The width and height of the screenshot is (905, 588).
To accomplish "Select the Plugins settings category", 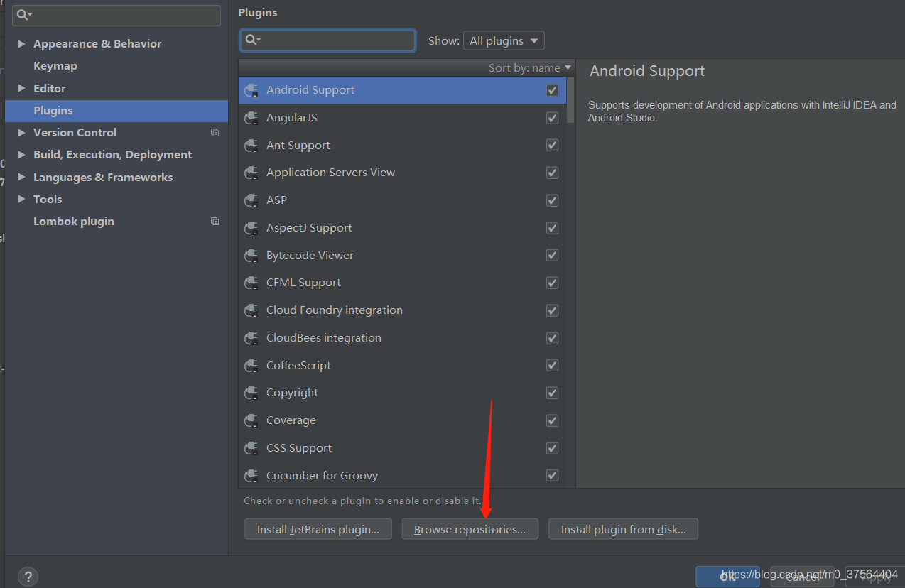I will pos(53,111).
